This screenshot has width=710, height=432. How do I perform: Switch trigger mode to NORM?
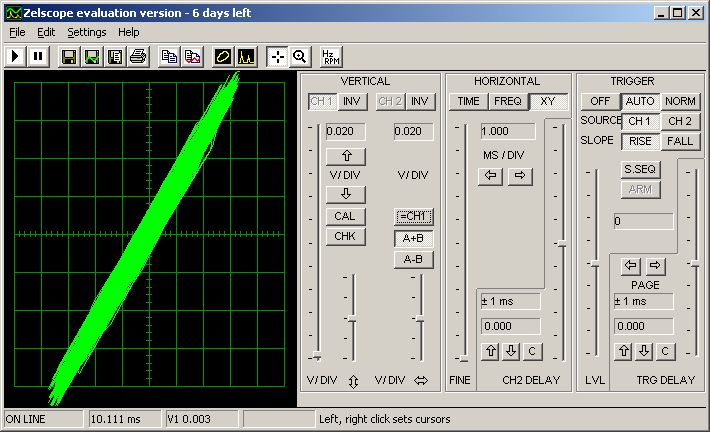pyautogui.click(x=680, y=101)
